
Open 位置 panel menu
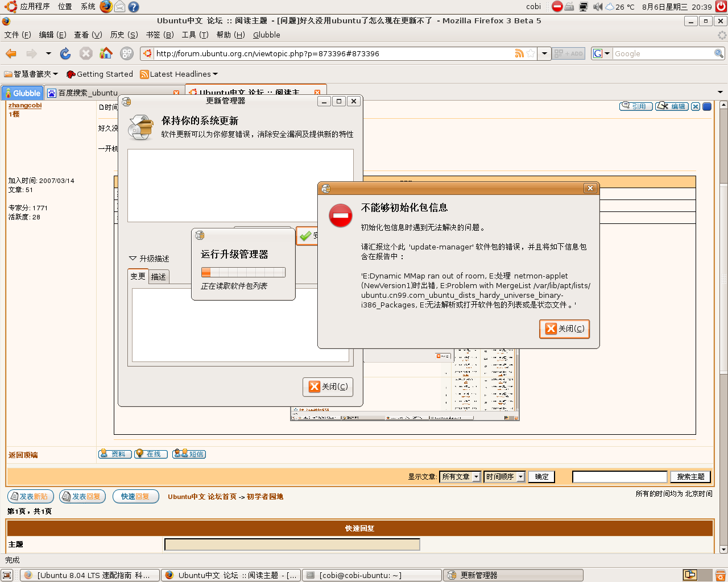pyautogui.click(x=65, y=6)
